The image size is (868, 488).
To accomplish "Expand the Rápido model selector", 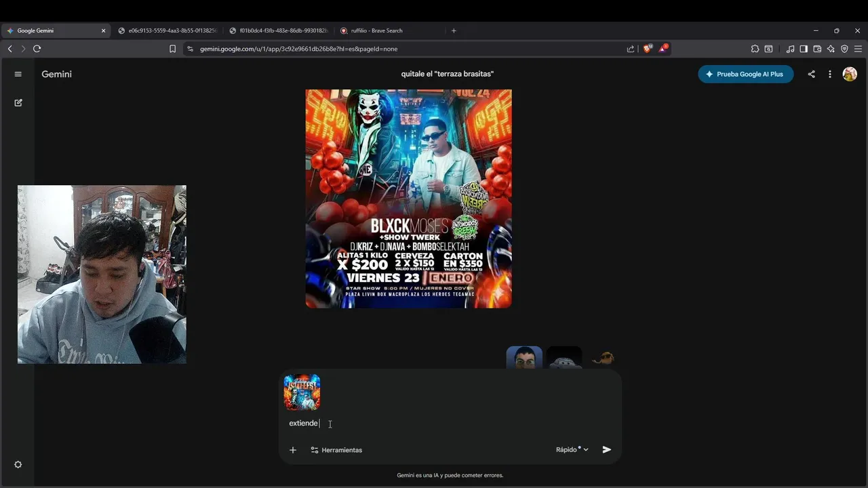I will coord(572,449).
